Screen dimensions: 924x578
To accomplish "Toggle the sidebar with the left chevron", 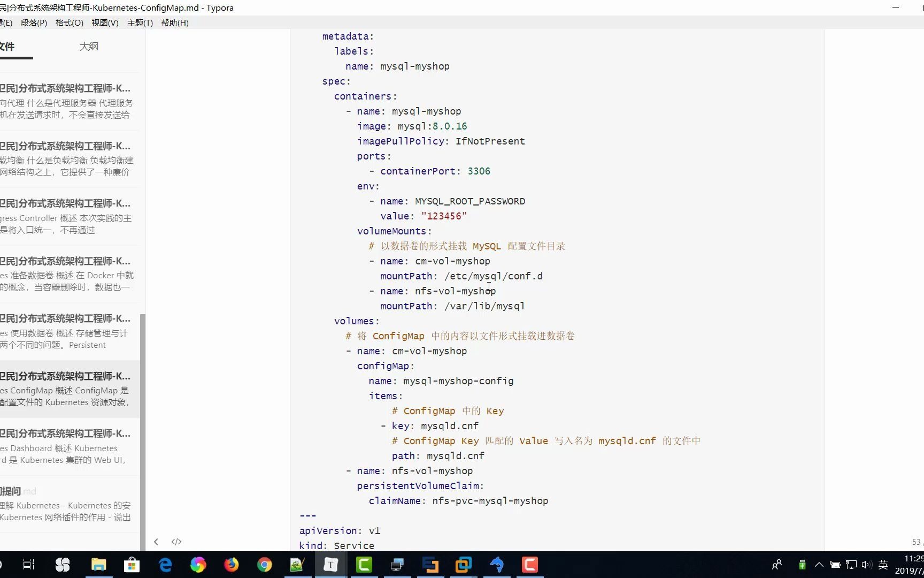I will [x=156, y=542].
